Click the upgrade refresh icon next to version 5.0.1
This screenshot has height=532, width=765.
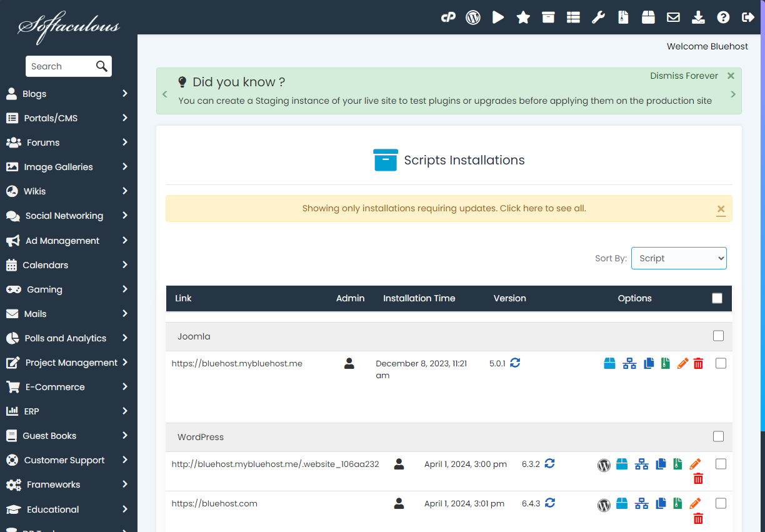[515, 363]
